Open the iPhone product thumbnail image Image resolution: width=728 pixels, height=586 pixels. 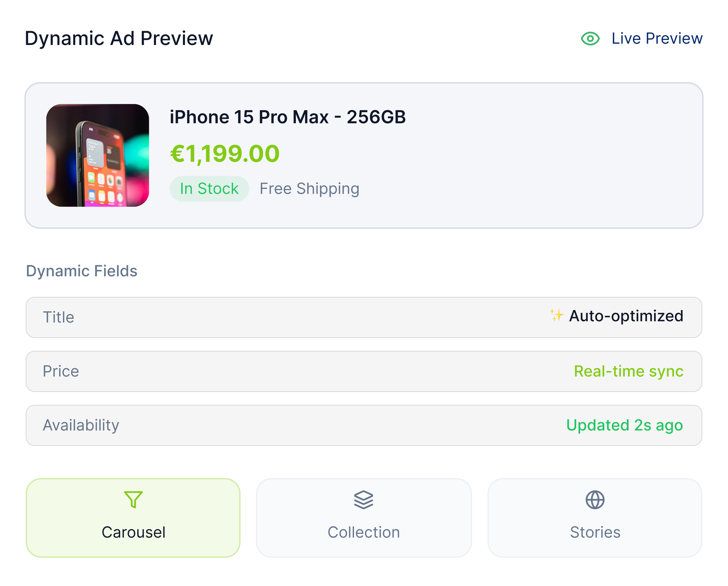[98, 155]
